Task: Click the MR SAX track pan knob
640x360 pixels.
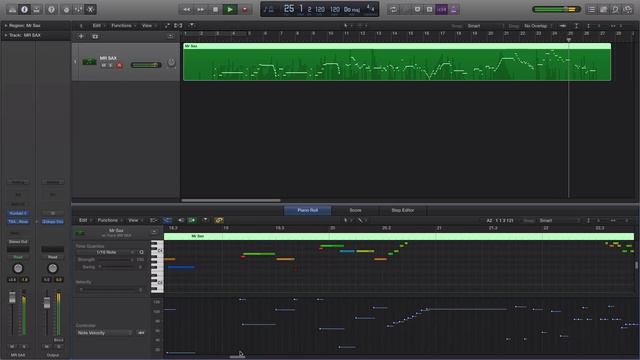Action: pos(171,62)
